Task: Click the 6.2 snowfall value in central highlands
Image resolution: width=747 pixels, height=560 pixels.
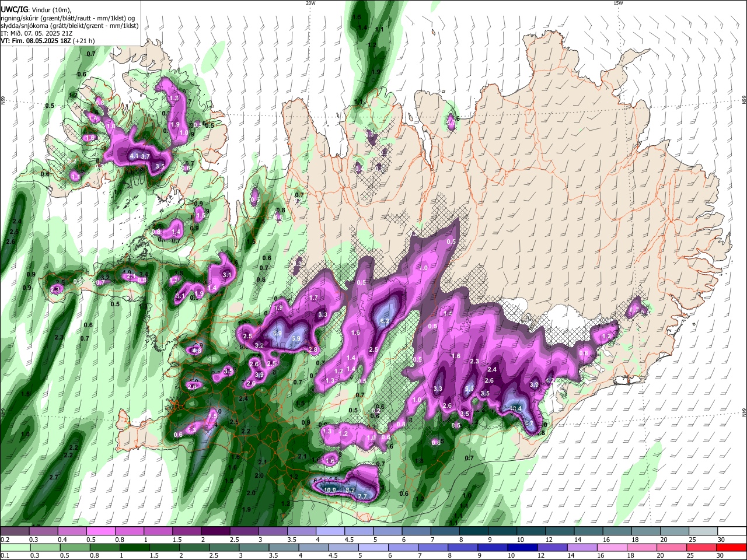Action: pos(385,321)
